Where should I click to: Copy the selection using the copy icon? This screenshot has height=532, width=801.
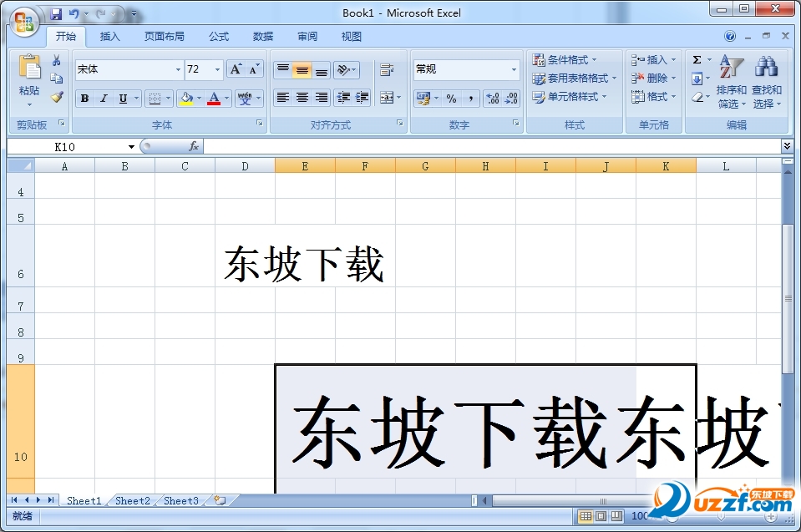tap(56, 79)
